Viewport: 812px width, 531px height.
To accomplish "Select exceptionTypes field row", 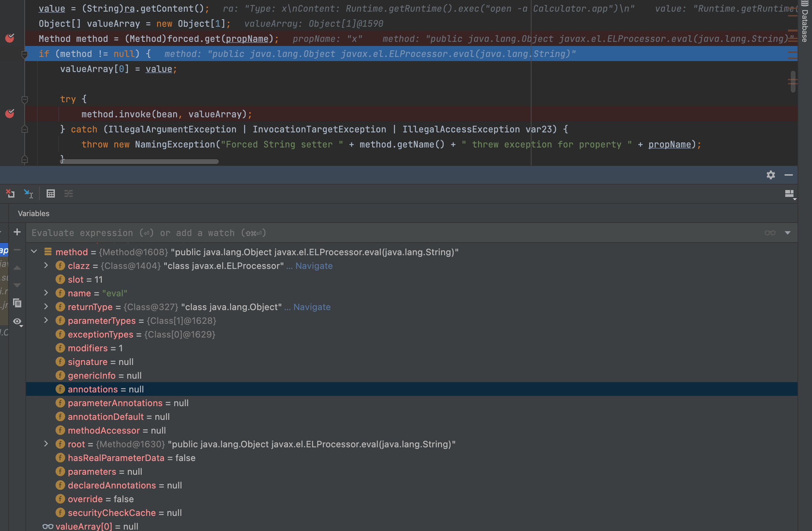I will pos(411,334).
